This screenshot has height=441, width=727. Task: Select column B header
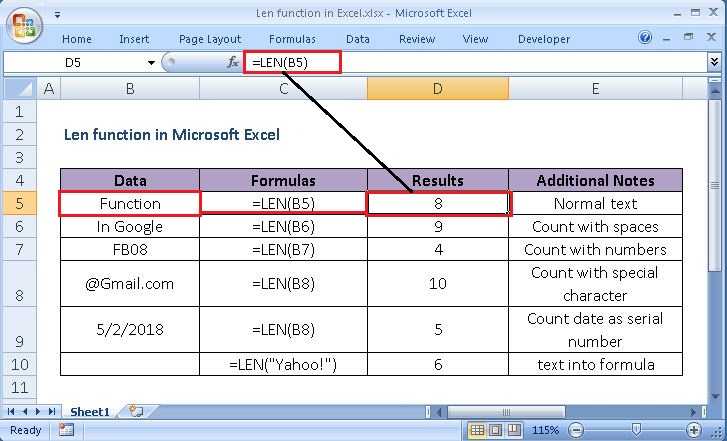pyautogui.click(x=130, y=89)
